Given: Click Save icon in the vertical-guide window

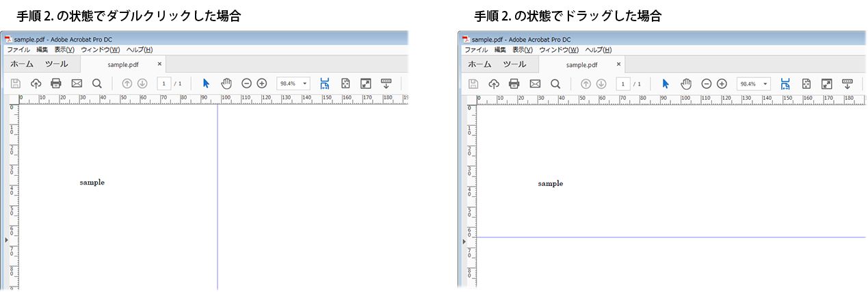Looking at the screenshot, I should click(x=15, y=83).
